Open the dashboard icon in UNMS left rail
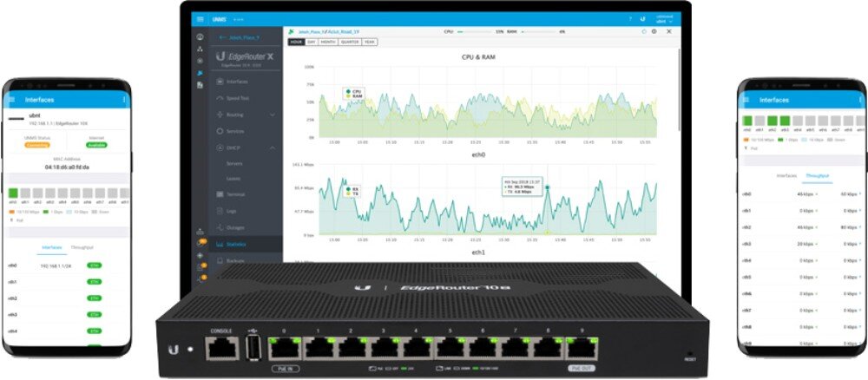 click(200, 37)
